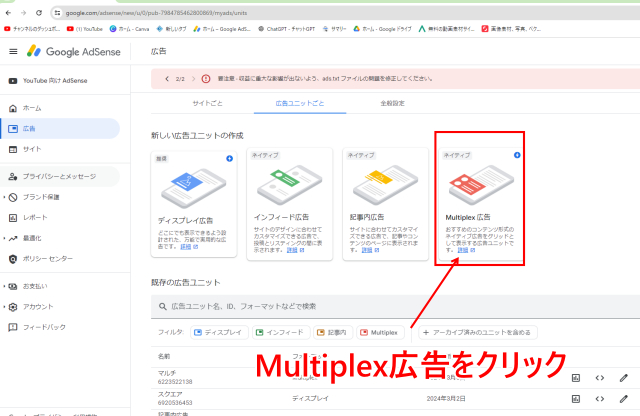Open フィードバック in the sidebar

pyautogui.click(x=60, y=327)
